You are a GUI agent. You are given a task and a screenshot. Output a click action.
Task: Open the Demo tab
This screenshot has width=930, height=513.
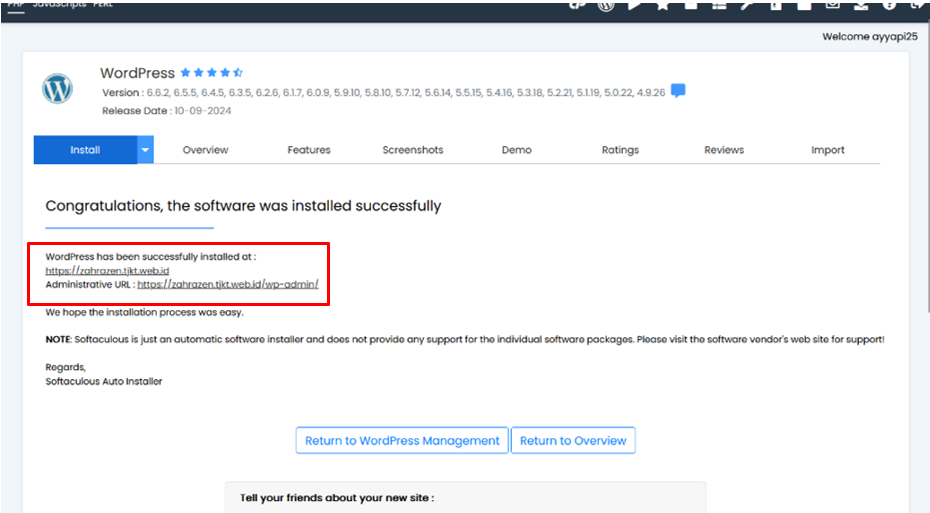[516, 150]
